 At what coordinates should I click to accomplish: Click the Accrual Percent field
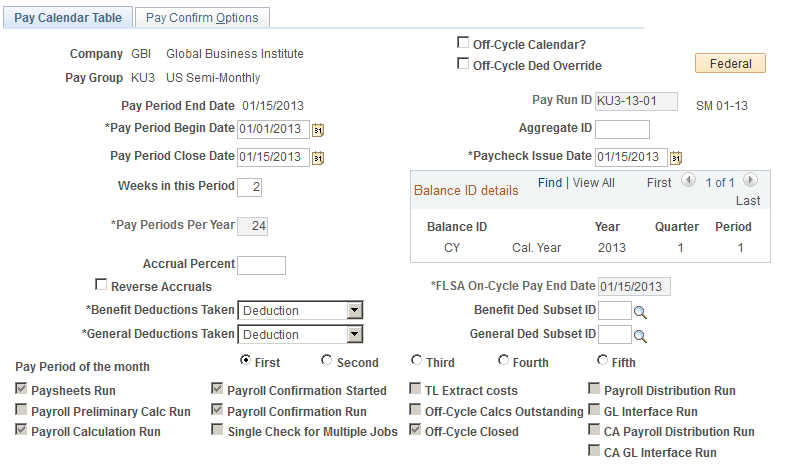(261, 265)
